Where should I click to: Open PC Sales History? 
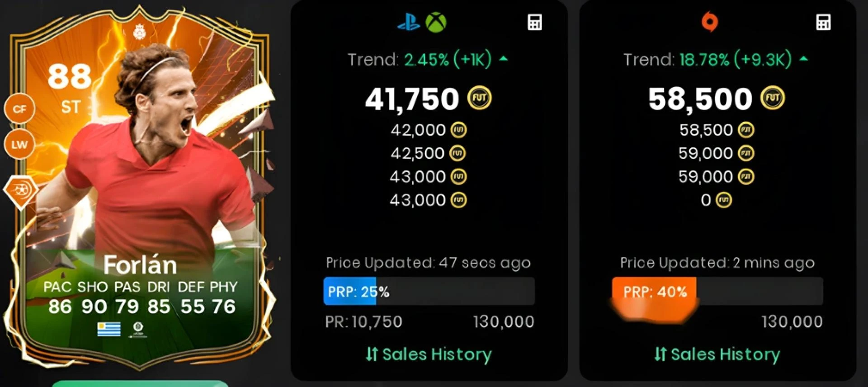coord(717,354)
